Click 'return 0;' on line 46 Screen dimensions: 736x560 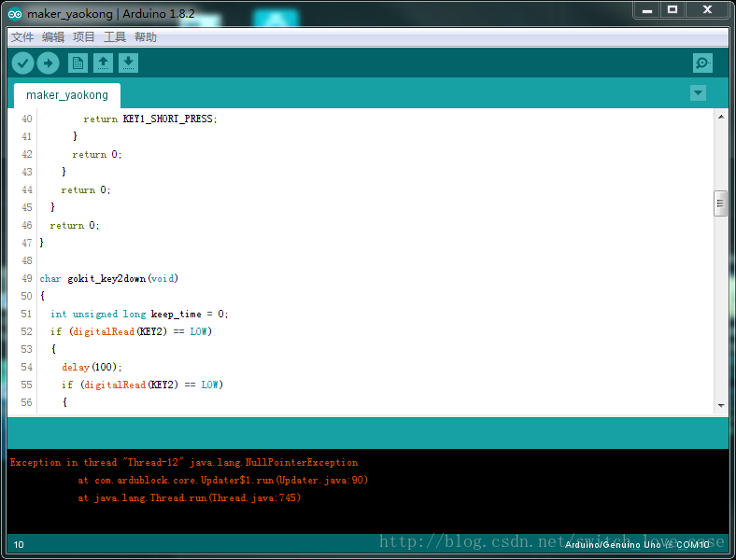click(x=75, y=226)
